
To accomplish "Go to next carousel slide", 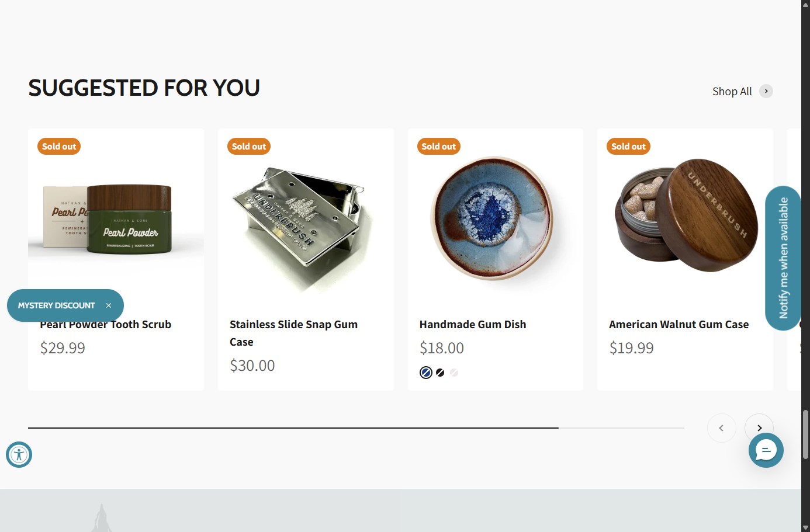I will [759, 428].
